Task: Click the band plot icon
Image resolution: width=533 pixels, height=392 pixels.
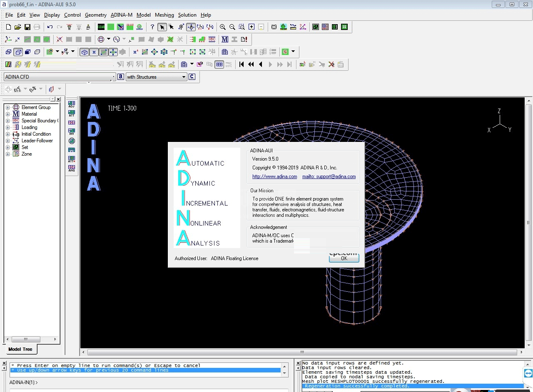Action: [x=8, y=65]
